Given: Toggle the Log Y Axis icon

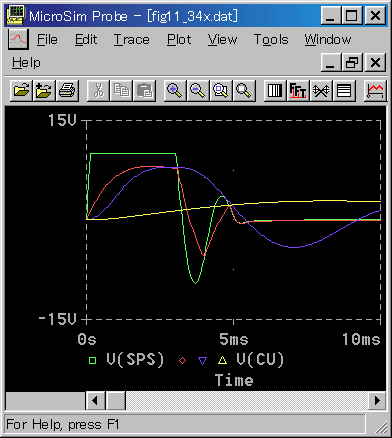Looking at the screenshot, I should pos(344,90).
